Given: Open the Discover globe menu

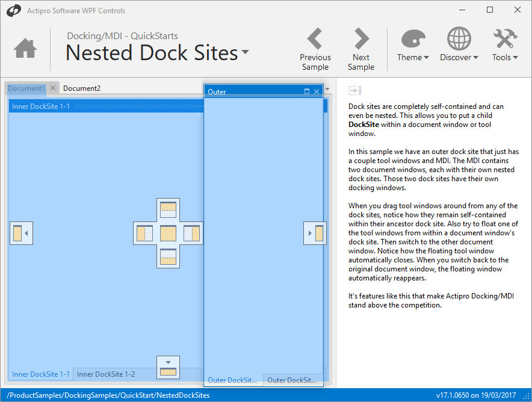Looking at the screenshot, I should pyautogui.click(x=459, y=46).
